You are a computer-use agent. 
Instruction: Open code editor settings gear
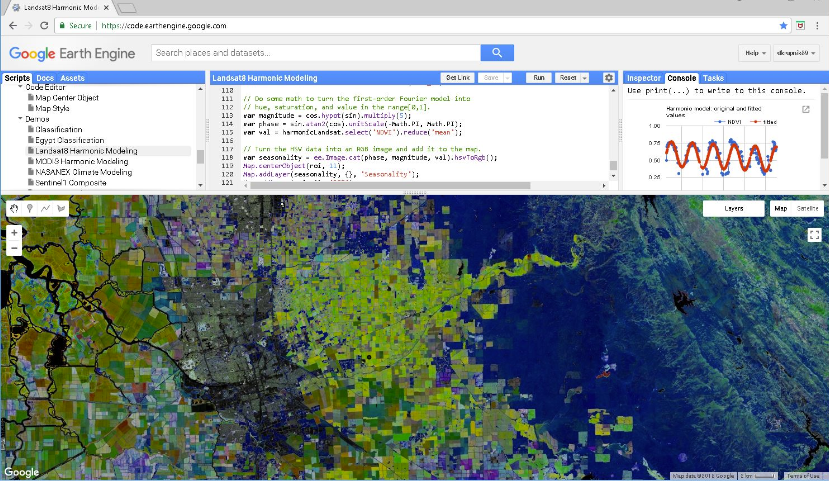click(x=609, y=78)
